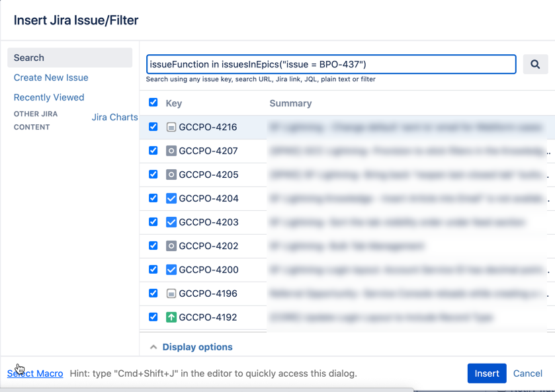Click the story icon beside GCCPO-4196
The height and width of the screenshot is (392, 555).
click(171, 294)
